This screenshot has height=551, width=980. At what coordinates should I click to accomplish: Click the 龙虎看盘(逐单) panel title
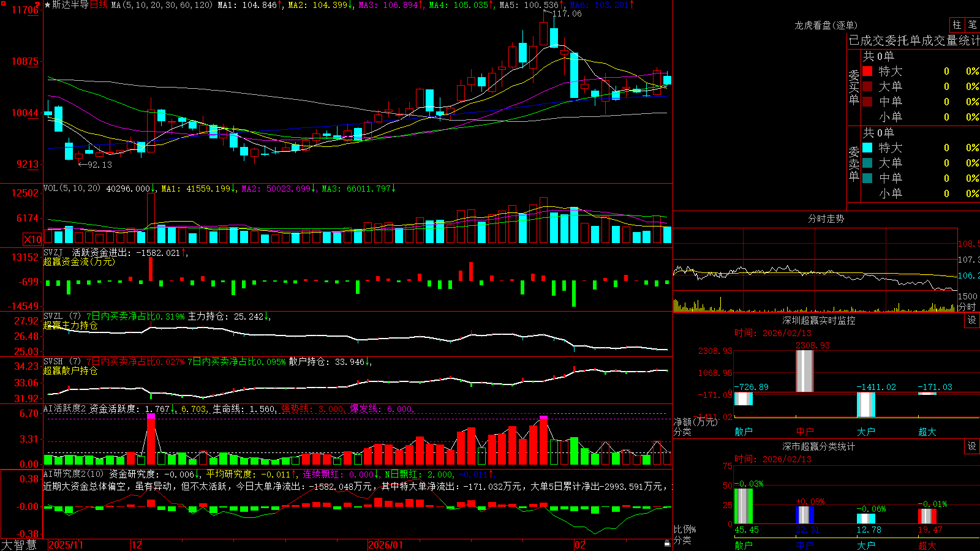coord(826,25)
